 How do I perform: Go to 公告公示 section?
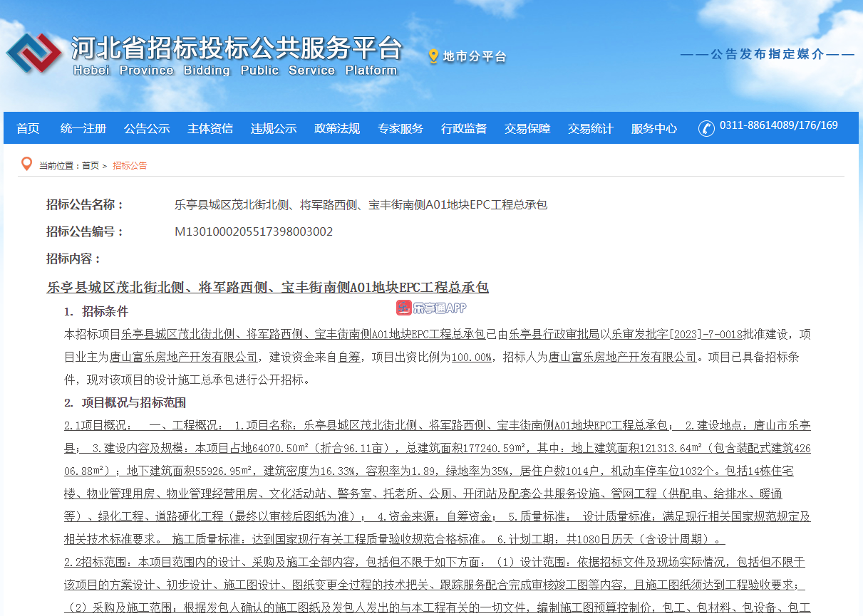coord(147,129)
